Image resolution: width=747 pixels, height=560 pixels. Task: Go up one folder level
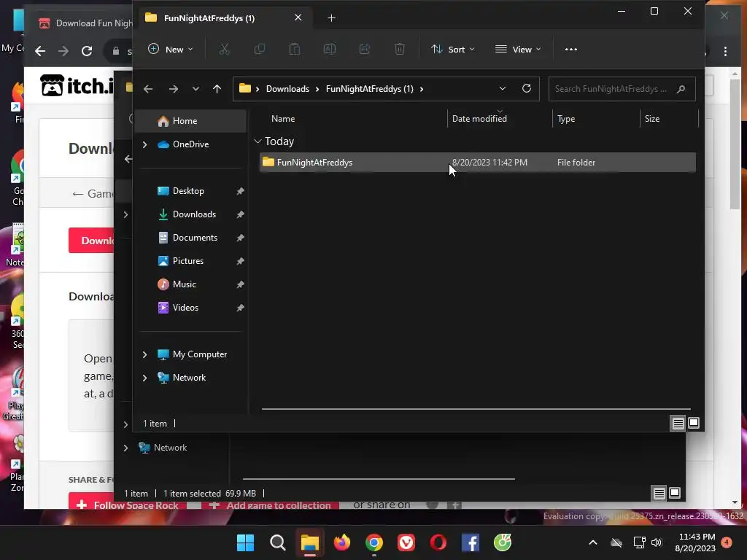tap(217, 88)
